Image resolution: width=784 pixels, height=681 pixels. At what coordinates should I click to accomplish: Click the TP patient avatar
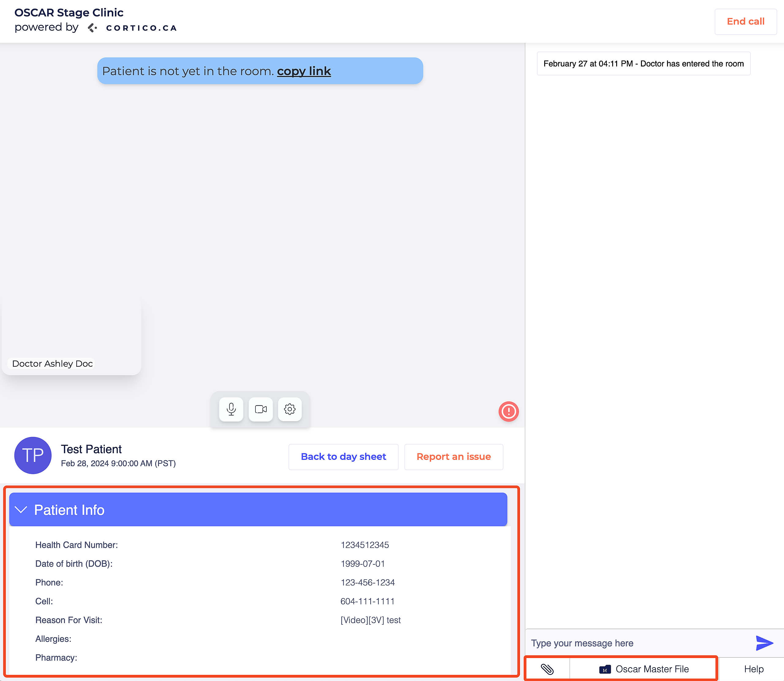[33, 455]
